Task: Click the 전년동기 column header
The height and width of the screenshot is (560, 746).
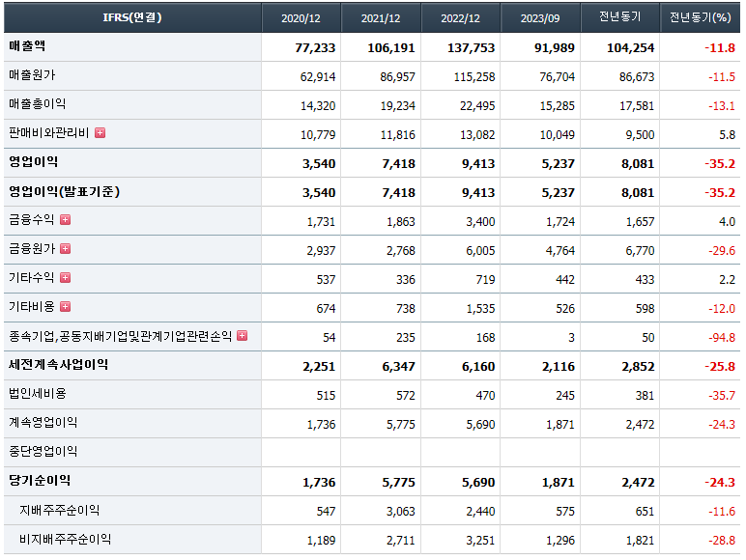Action: (x=620, y=17)
